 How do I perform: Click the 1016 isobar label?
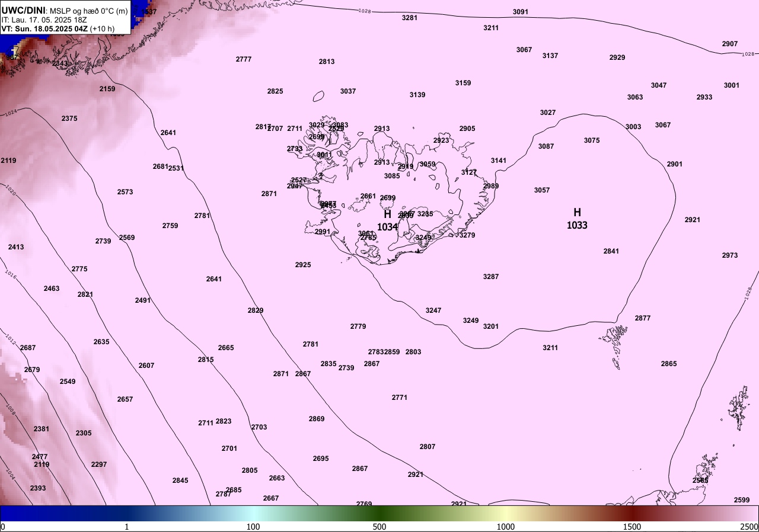click(x=11, y=273)
